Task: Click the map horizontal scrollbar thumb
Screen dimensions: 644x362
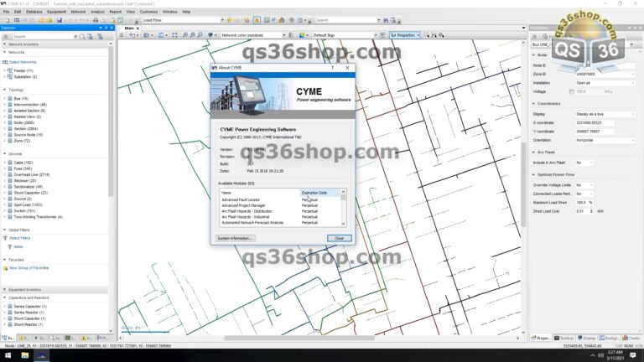Action: (x=299, y=339)
